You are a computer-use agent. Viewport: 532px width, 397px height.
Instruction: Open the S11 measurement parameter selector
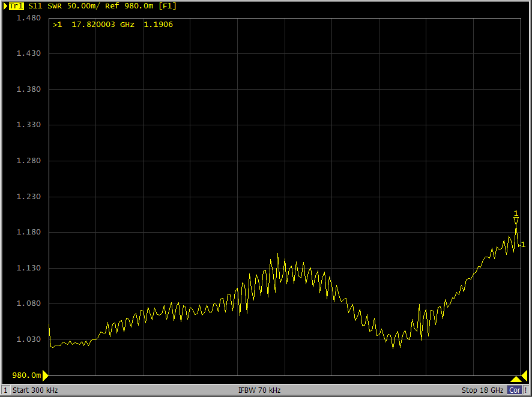(35, 6)
